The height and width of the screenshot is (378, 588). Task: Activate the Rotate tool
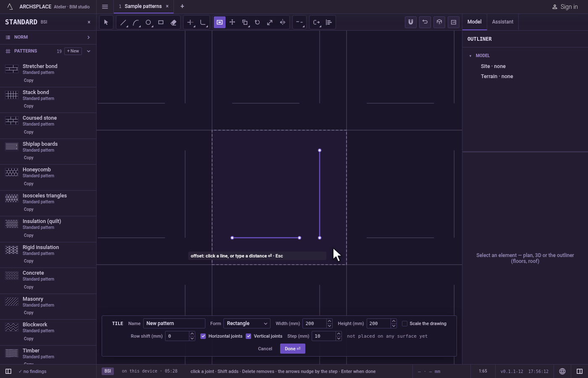click(x=257, y=22)
